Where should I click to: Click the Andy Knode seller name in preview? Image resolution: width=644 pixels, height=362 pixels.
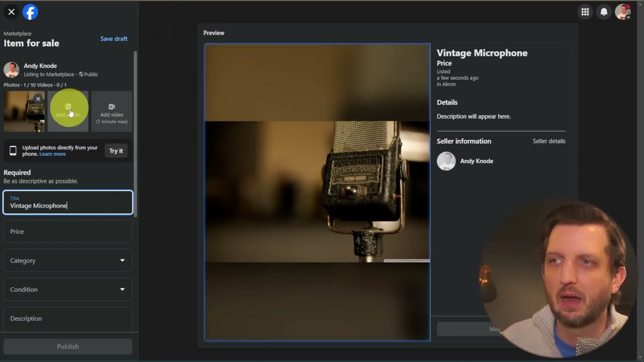click(476, 161)
